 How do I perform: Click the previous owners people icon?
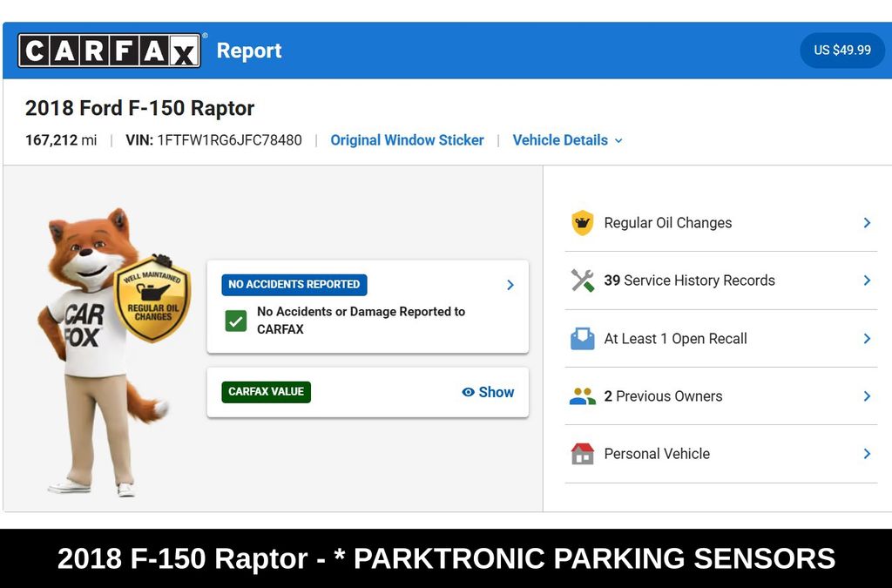(582, 395)
